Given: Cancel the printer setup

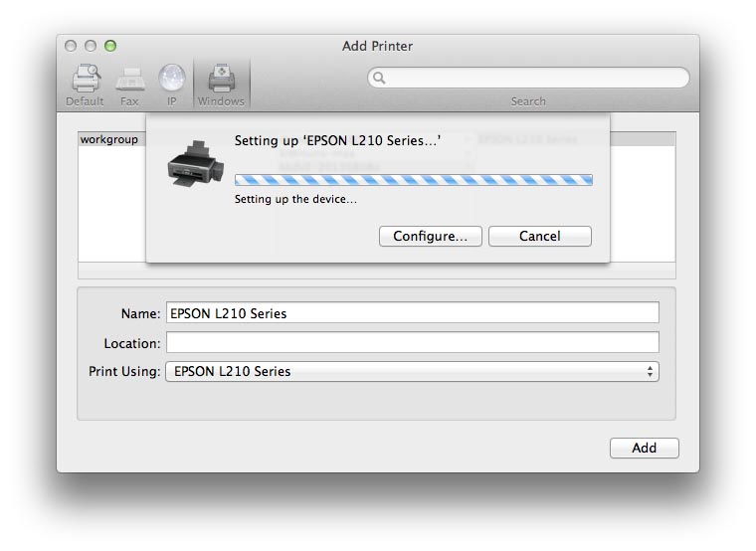Looking at the screenshot, I should [539, 237].
